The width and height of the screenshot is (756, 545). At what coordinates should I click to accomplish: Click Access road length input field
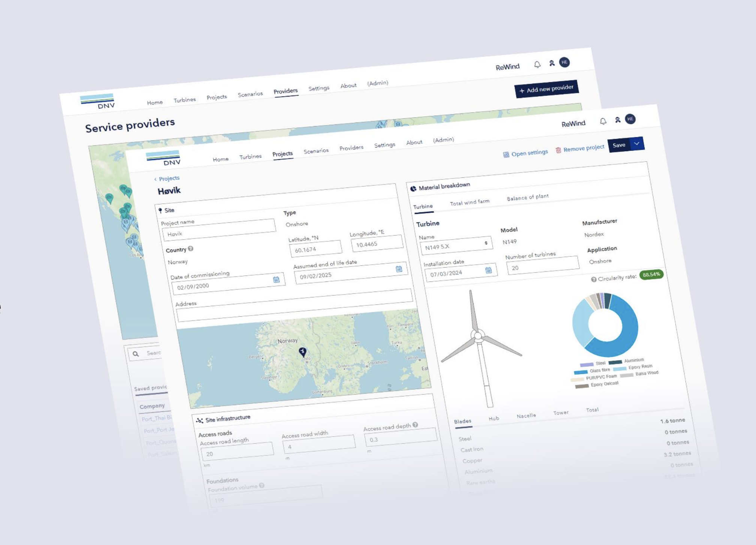pyautogui.click(x=237, y=451)
